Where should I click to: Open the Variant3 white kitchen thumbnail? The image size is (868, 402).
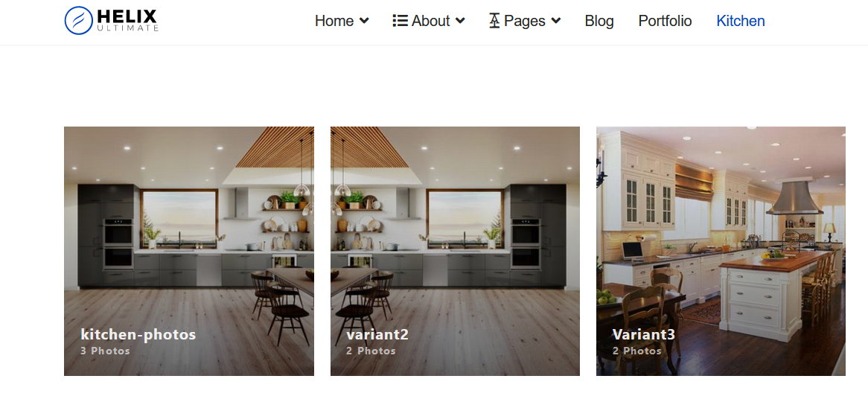721,251
